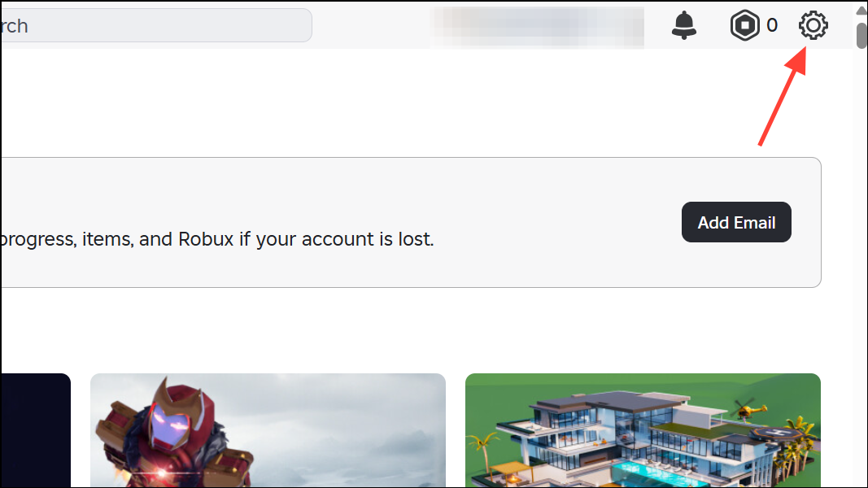Click the account is lost reminder text
The image size is (868, 488).
(217, 239)
